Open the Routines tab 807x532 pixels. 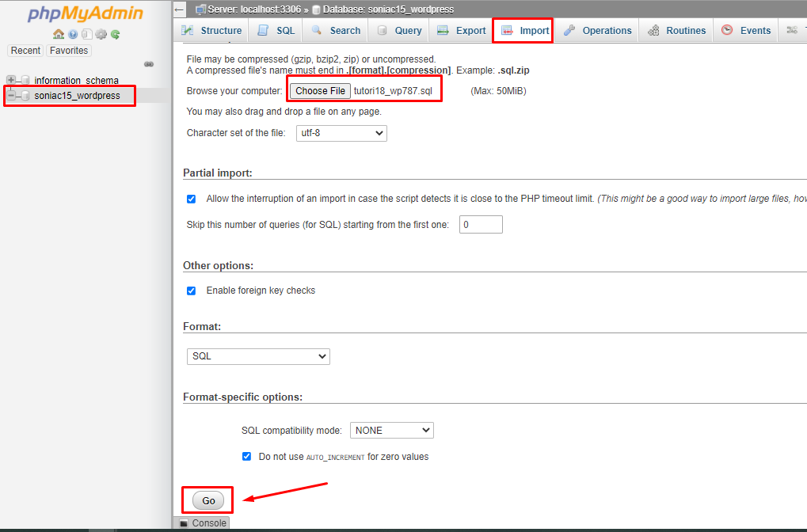coord(677,30)
